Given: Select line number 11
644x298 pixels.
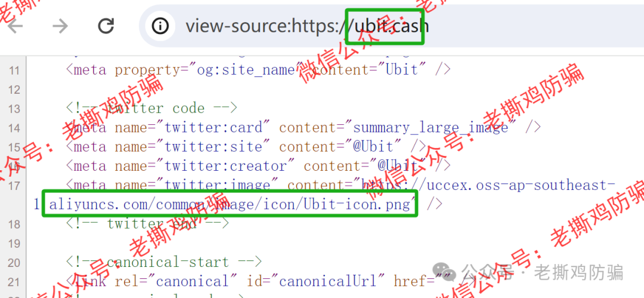Looking at the screenshot, I should tap(14, 70).
